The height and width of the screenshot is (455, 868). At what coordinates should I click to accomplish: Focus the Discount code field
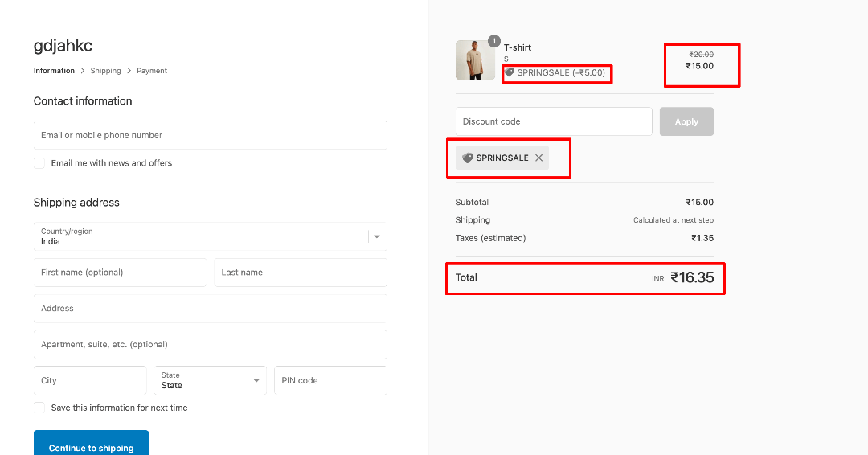(x=554, y=121)
